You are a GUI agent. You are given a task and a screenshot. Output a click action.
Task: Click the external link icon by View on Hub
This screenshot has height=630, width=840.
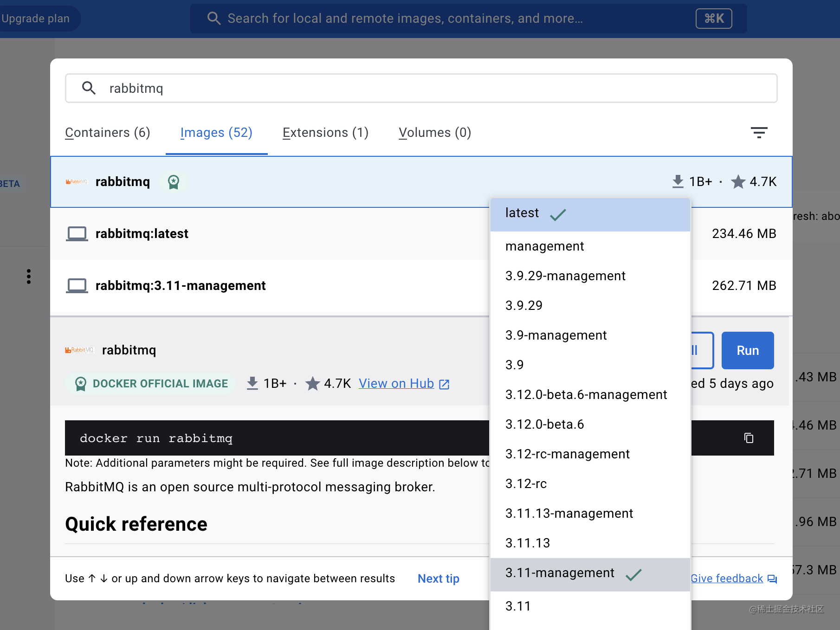point(444,384)
